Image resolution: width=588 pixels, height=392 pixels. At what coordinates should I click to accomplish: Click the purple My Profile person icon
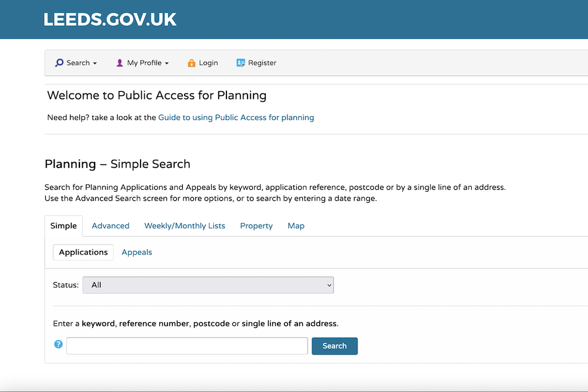tap(120, 63)
